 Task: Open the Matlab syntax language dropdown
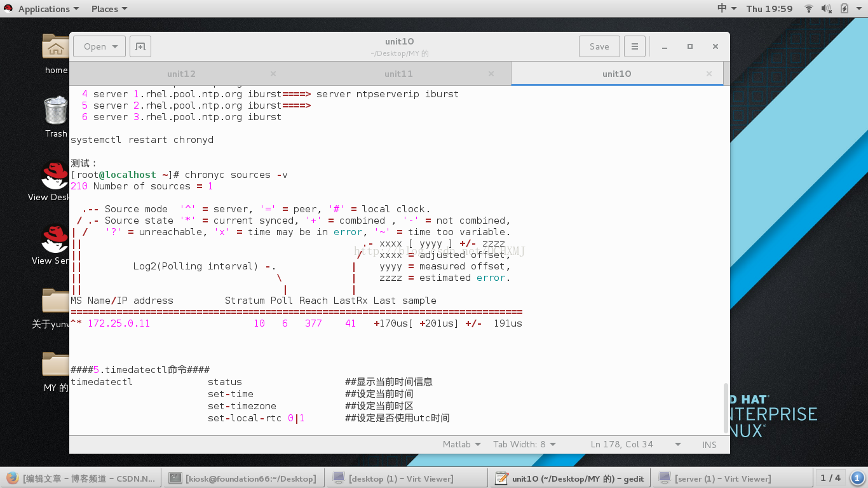click(461, 444)
